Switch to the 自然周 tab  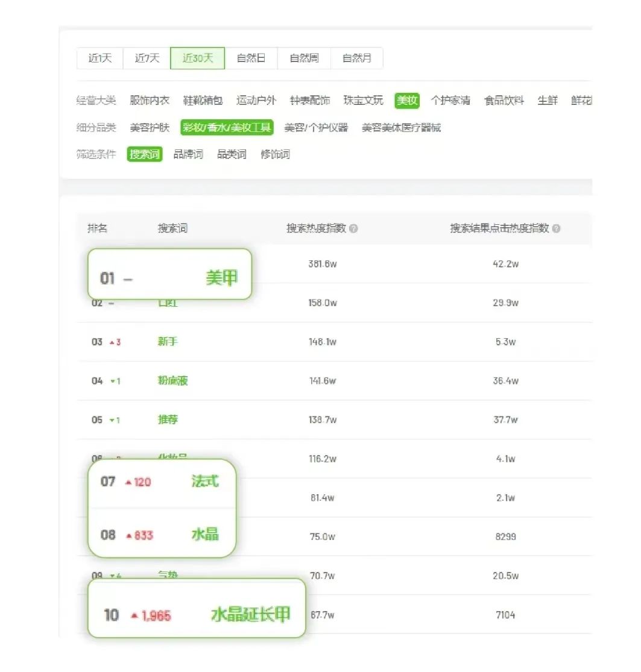pos(304,58)
